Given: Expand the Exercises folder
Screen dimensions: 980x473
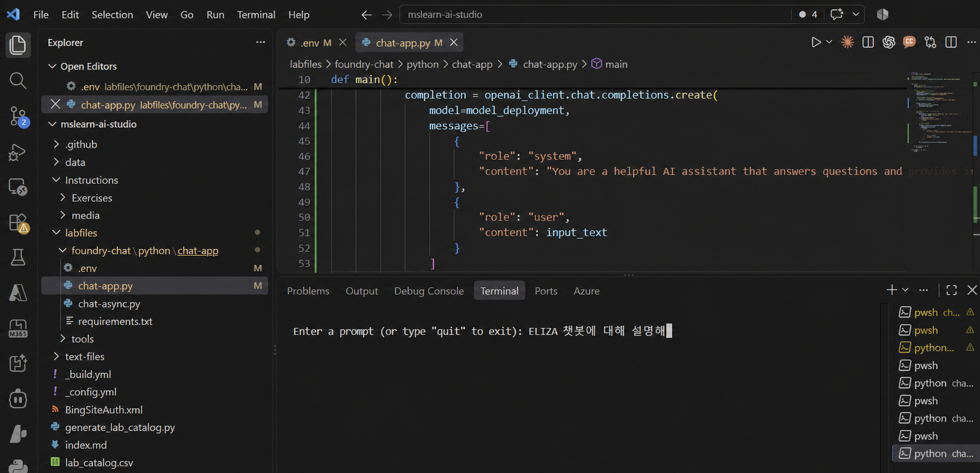Looking at the screenshot, I should [62, 198].
